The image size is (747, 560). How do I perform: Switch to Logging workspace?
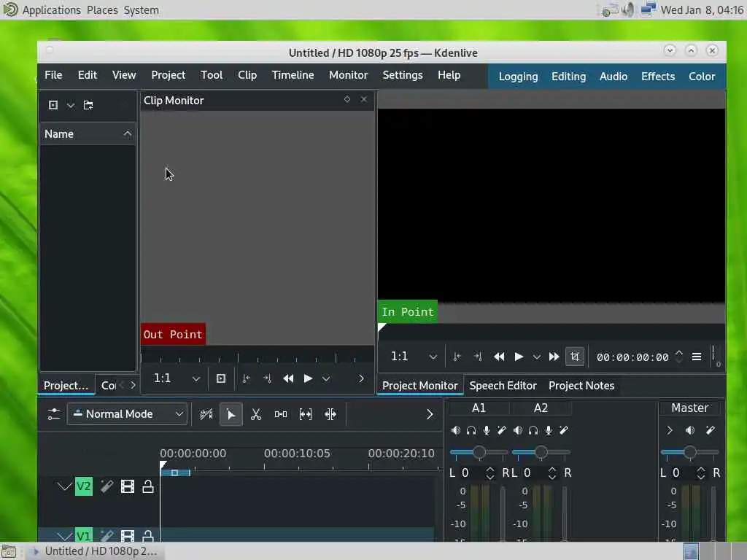tap(519, 77)
